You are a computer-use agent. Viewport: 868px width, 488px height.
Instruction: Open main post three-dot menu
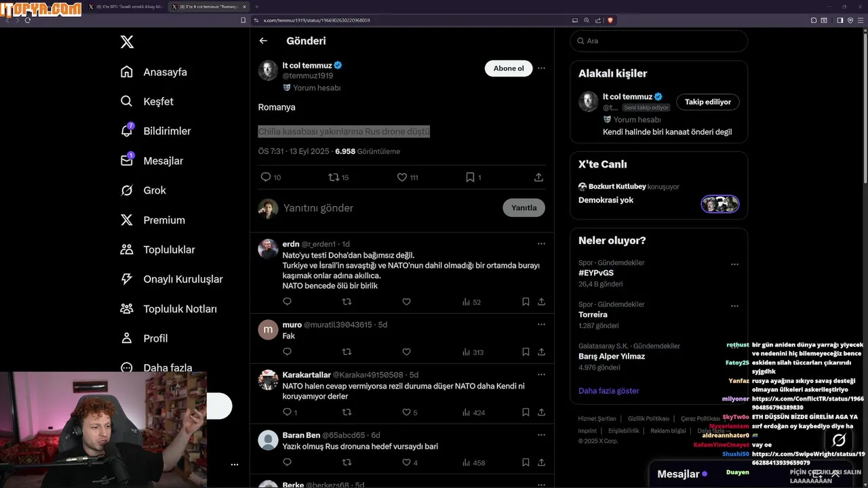(x=541, y=68)
